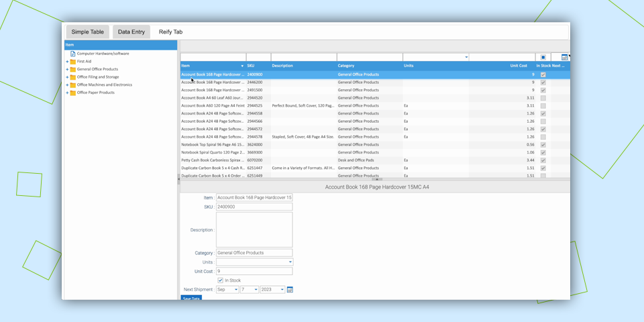Image resolution: width=644 pixels, height=322 pixels.
Task: Switch to the Simple Table tab
Action: 87,32
